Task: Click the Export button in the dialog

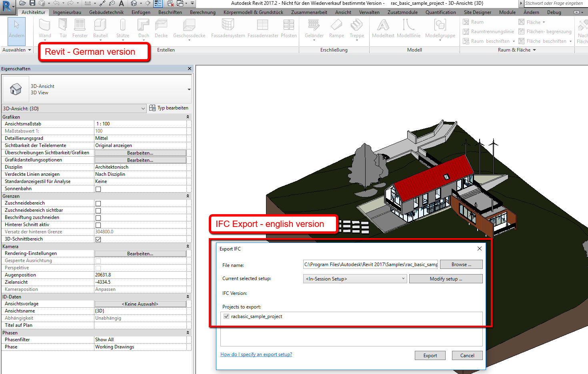Action: click(430, 356)
